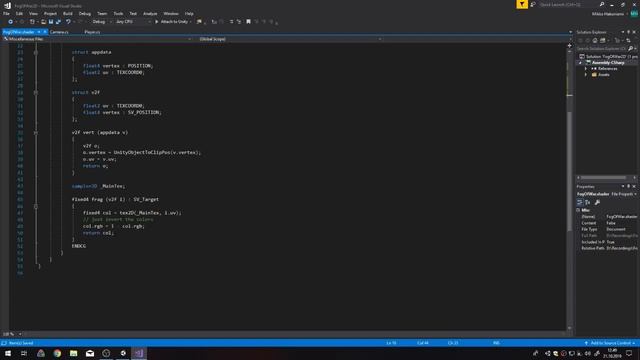Open the Debug configuration dropdown
Image resolution: width=640 pixels, height=360 pixels.
coord(101,22)
